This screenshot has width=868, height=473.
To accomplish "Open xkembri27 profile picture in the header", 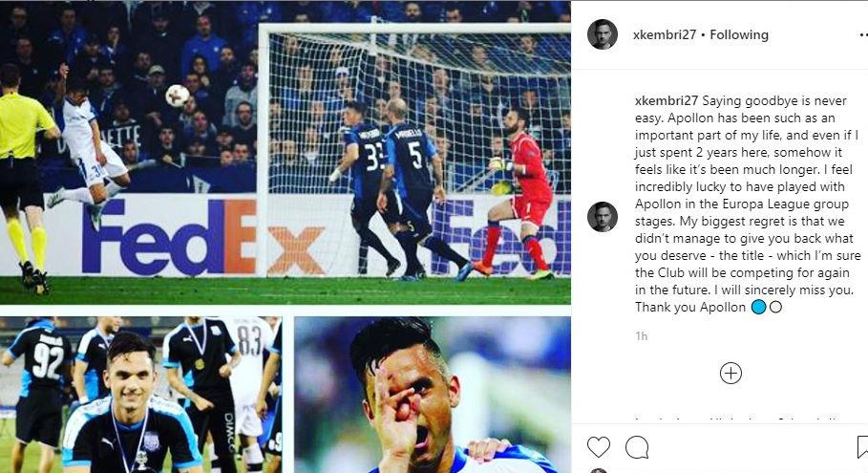I will pos(603,34).
